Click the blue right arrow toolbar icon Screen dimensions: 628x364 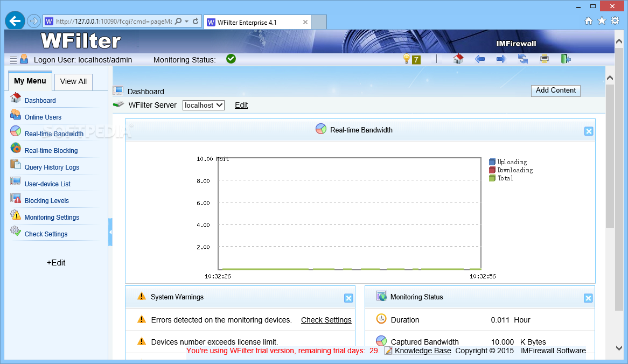click(501, 59)
